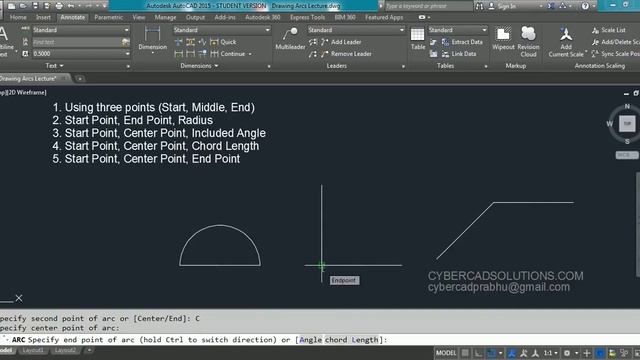Click the Autodesk Exchange X icon
Viewport: 640px width, 360px height.
551,6
